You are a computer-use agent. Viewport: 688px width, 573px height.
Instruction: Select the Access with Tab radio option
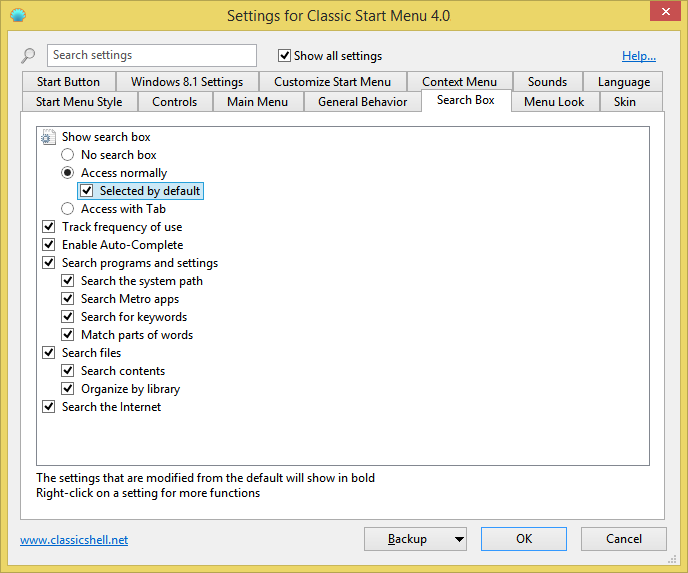tap(68, 209)
